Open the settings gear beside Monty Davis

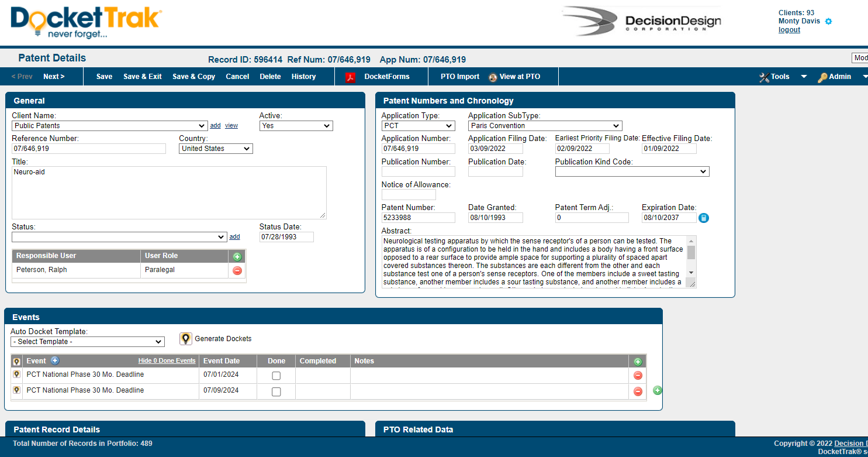click(828, 20)
